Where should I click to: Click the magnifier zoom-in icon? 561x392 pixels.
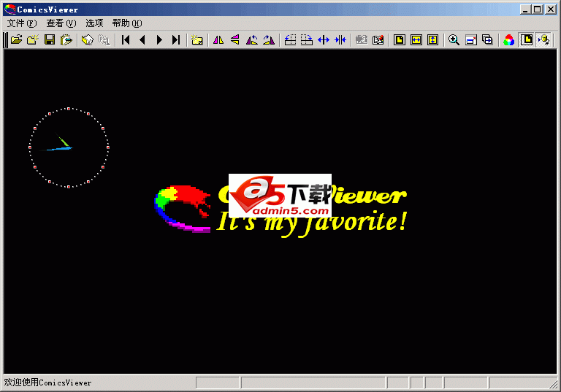point(454,39)
